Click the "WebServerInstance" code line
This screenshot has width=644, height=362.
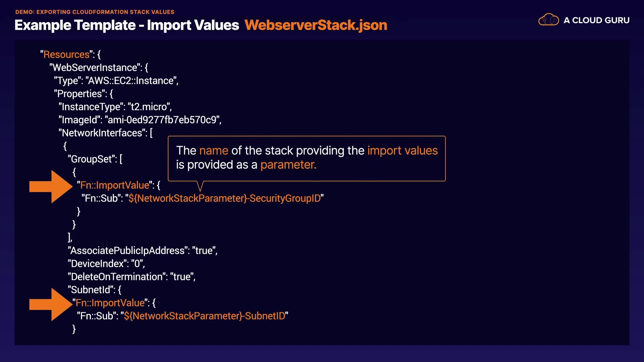[99, 68]
